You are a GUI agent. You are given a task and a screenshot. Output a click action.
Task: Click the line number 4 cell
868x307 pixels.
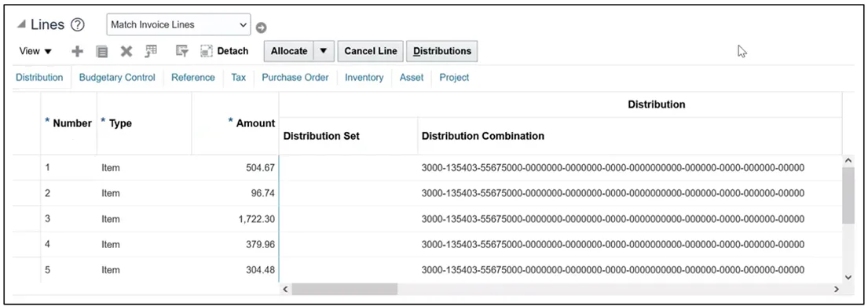tap(68, 244)
